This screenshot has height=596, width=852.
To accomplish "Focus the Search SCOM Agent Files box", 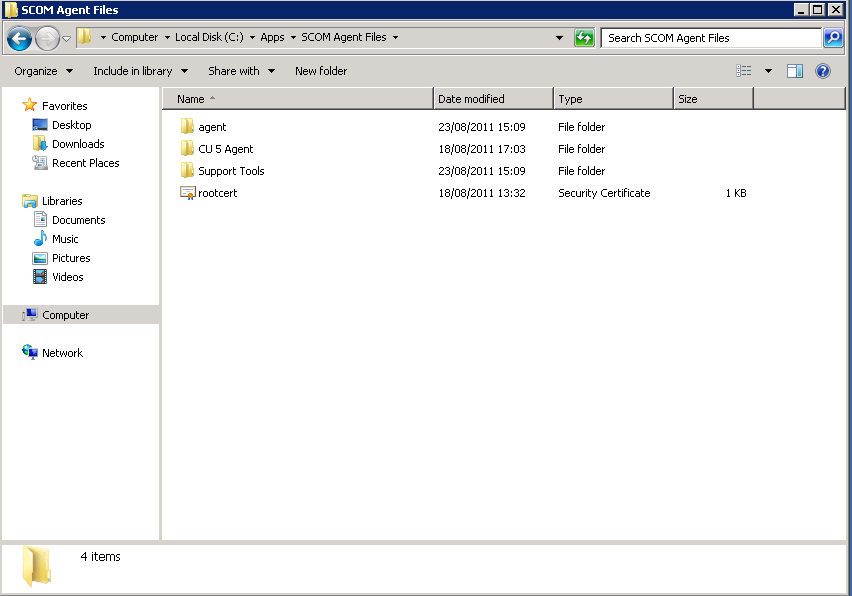I will coord(711,38).
